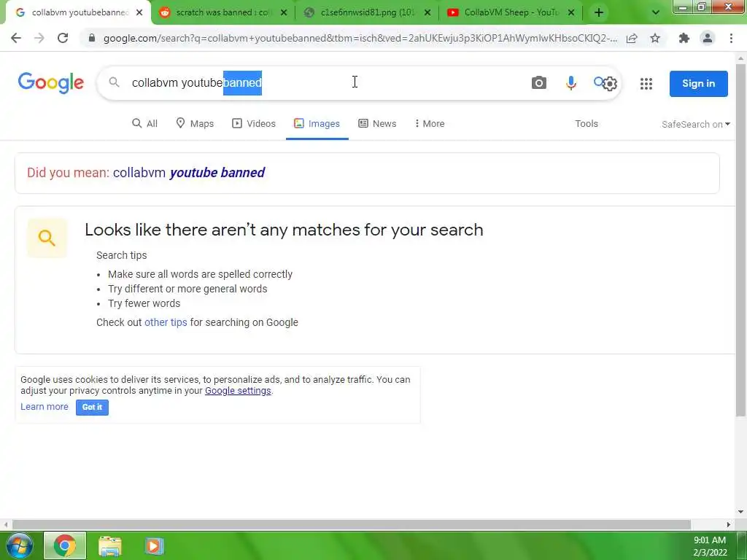
Task: Go to Google homepage via logo
Action: coord(51,83)
